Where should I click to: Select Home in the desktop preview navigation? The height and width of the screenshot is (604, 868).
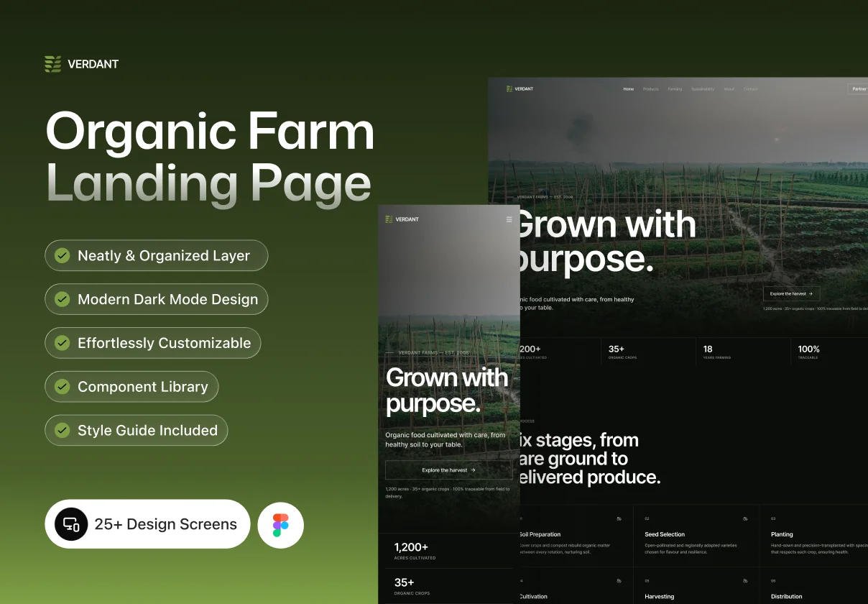(x=629, y=89)
